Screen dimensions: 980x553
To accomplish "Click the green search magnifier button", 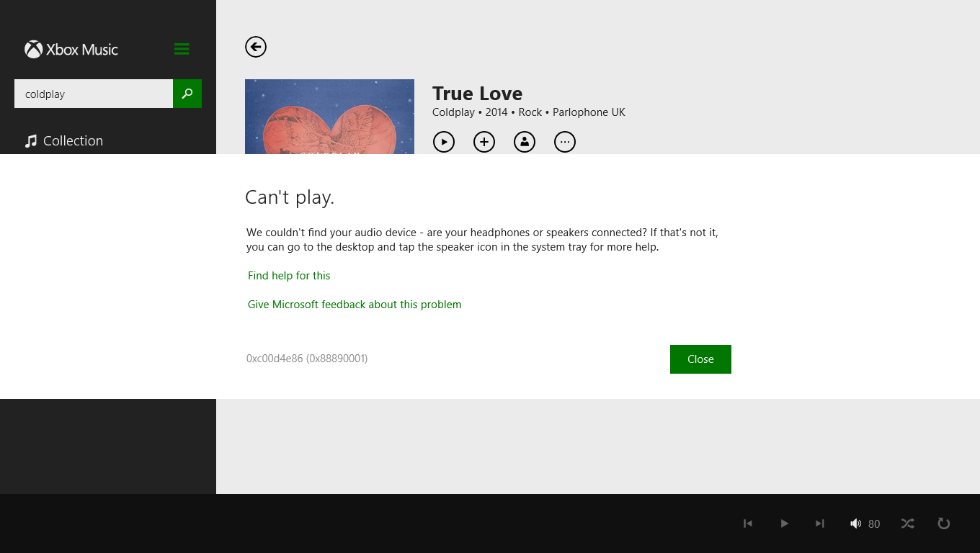I will pos(187,94).
